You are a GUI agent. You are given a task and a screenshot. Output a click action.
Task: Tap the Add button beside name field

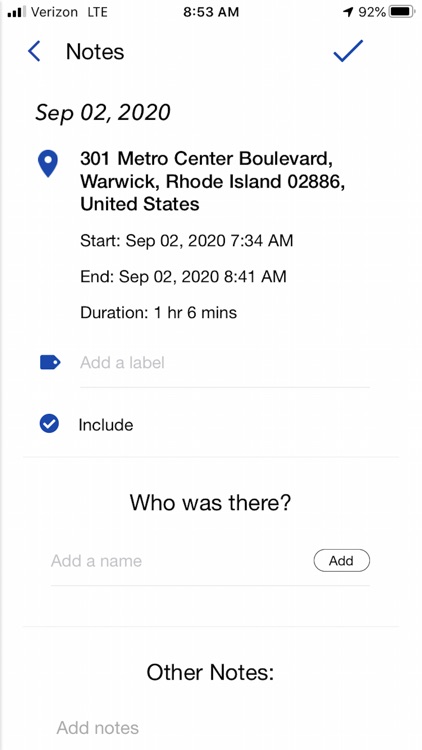click(x=342, y=561)
